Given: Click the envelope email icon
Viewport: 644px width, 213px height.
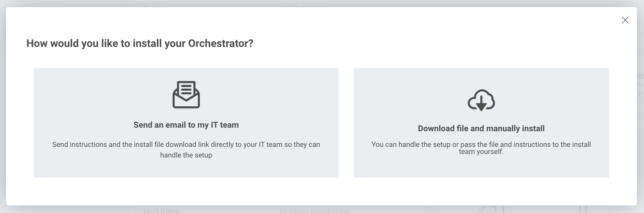Looking at the screenshot, I should coord(186,95).
